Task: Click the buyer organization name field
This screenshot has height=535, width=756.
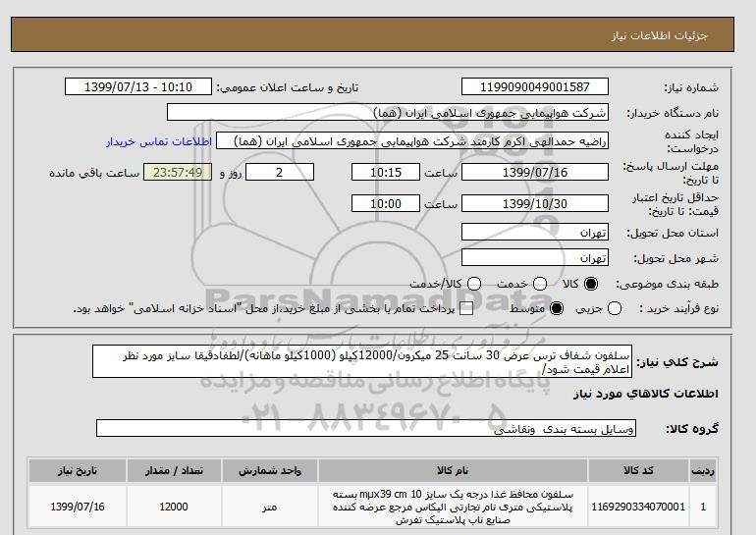Action: tap(388, 112)
